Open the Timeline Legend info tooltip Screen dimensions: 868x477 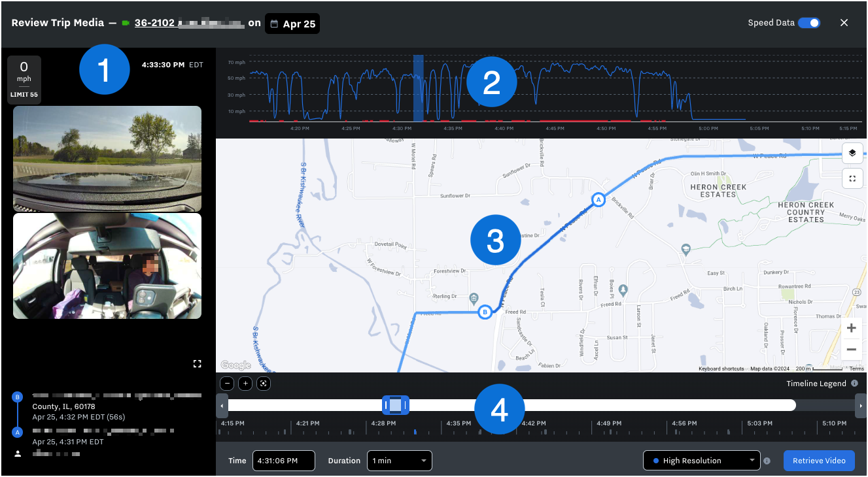point(854,383)
